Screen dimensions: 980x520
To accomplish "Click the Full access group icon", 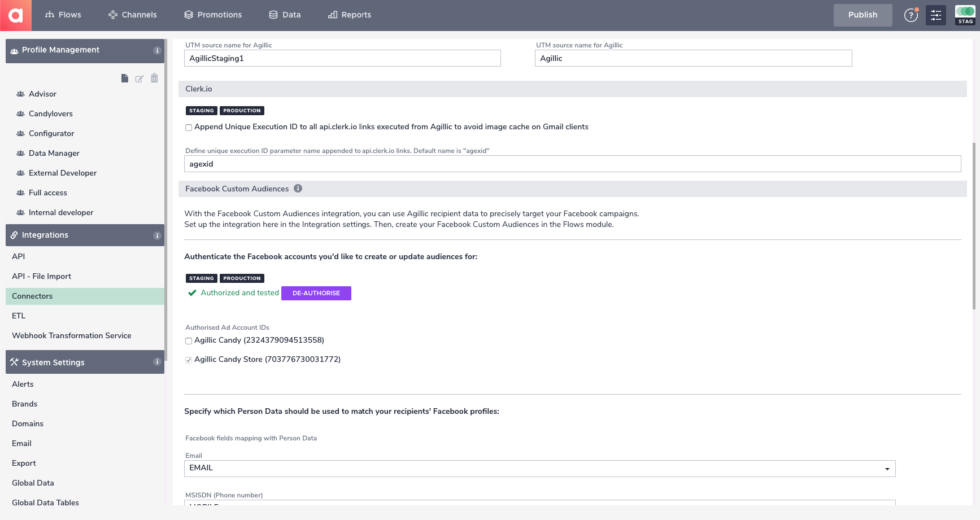I will [x=20, y=193].
